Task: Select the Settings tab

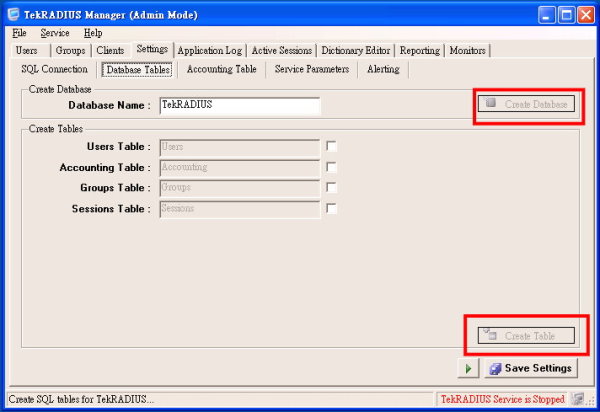Action: click(152, 49)
